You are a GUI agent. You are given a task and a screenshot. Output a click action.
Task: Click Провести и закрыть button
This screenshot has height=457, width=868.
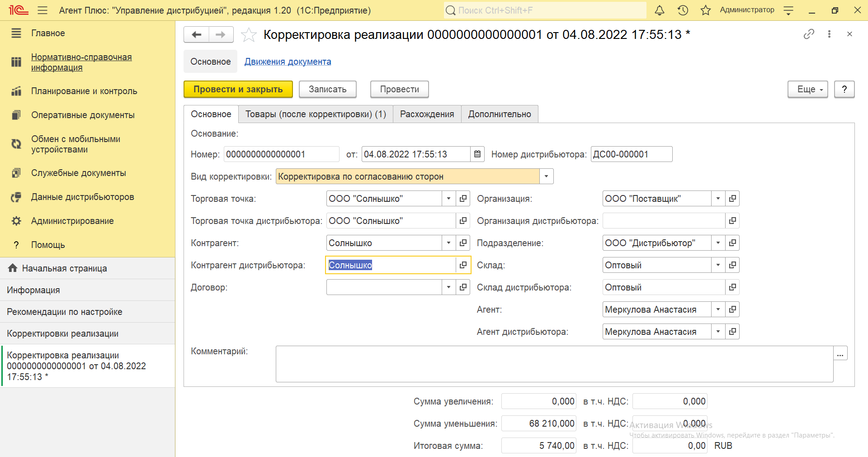[238, 89]
